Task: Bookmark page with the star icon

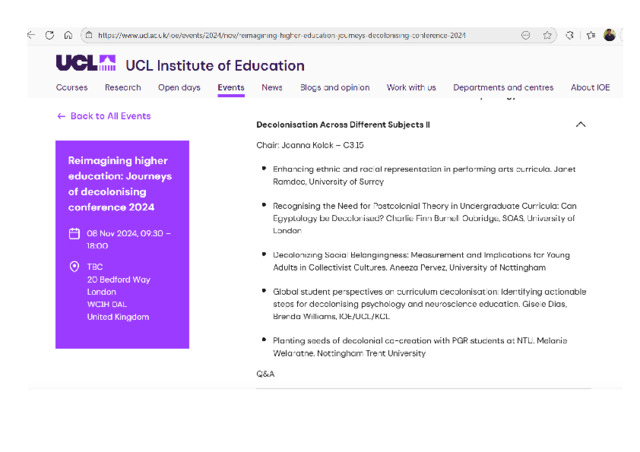Action: (x=548, y=35)
